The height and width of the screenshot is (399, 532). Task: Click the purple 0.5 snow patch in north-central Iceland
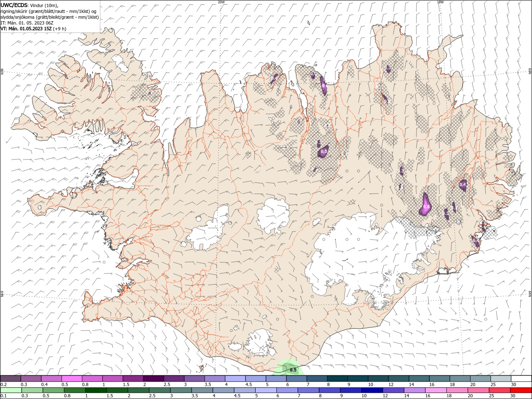pyautogui.click(x=323, y=151)
